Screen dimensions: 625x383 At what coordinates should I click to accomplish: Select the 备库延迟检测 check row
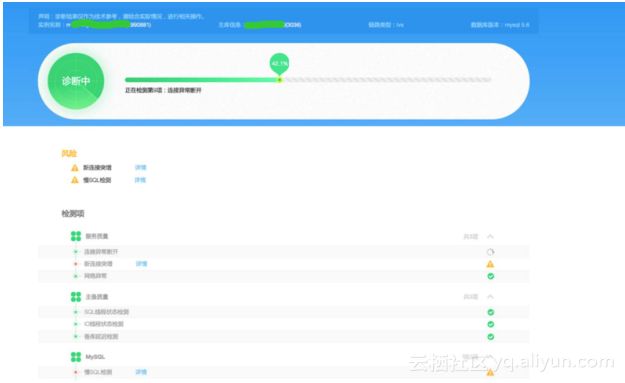pyautogui.click(x=284, y=337)
